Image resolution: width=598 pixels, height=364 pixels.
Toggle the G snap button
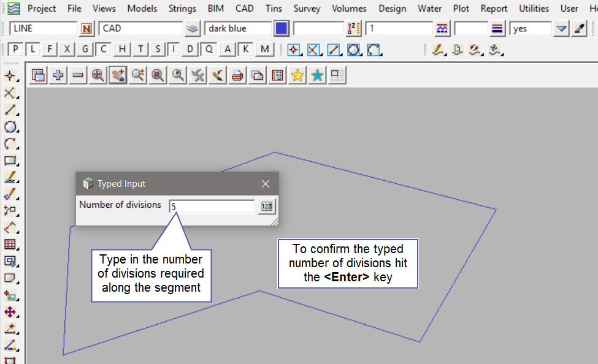pyautogui.click(x=85, y=49)
